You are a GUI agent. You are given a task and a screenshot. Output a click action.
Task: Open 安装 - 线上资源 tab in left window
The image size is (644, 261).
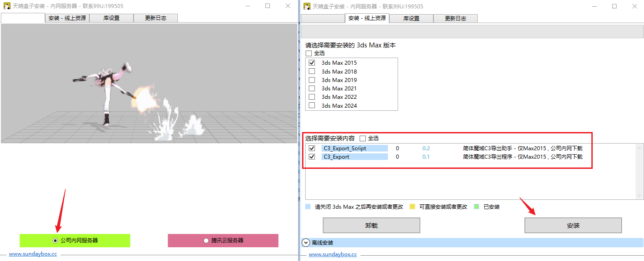coord(67,18)
